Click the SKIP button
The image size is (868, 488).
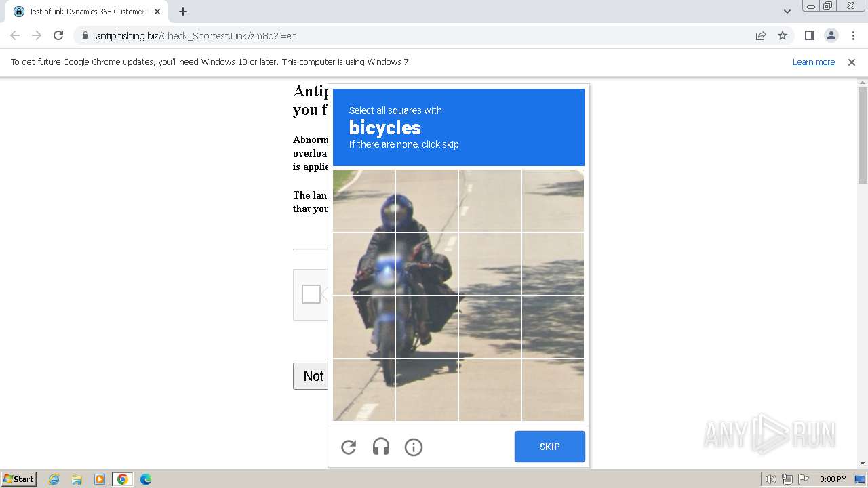pos(550,447)
